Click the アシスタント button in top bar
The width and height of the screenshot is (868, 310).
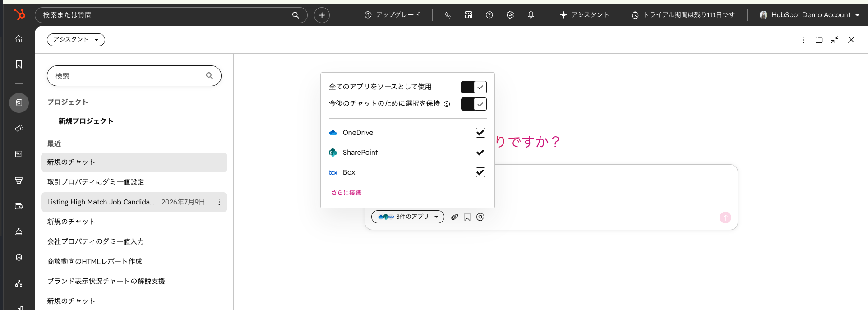[x=584, y=15]
